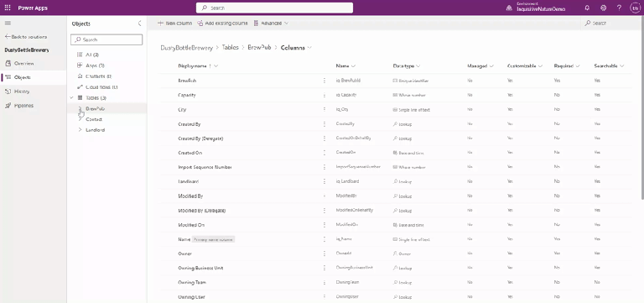Collapse the left navigation hamburger menu
The image size is (644, 303).
pyautogui.click(x=8, y=24)
